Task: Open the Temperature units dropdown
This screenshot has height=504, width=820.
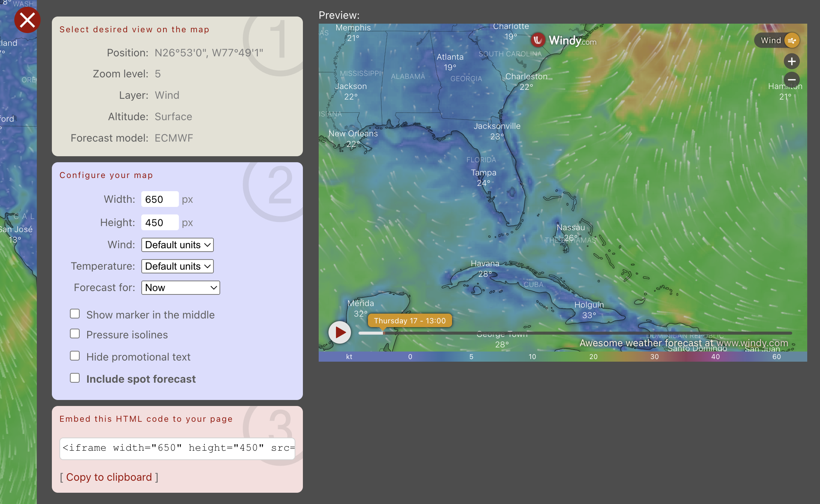Action: (177, 266)
